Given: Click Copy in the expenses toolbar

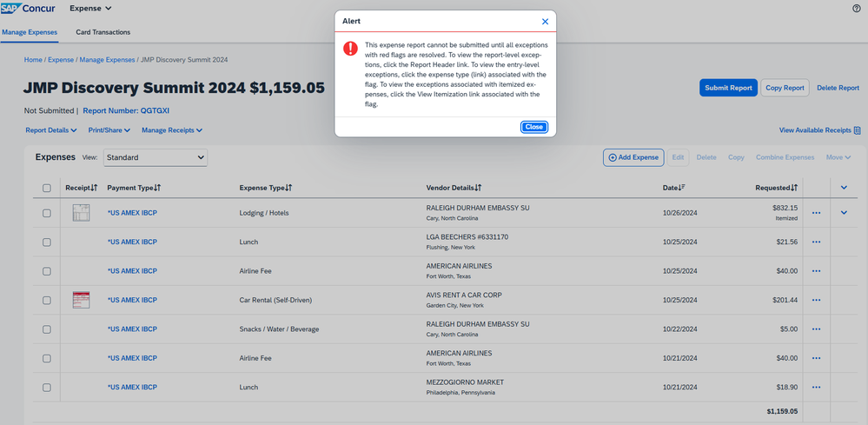Looking at the screenshot, I should pyautogui.click(x=736, y=157).
